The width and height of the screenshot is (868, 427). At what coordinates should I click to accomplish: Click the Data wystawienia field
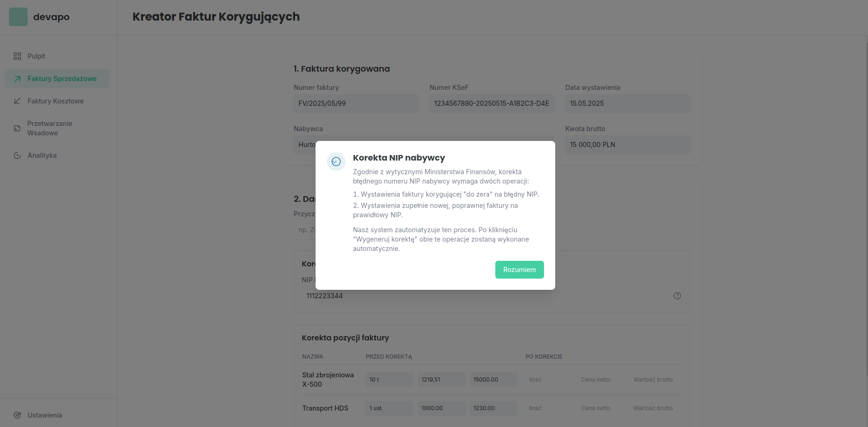pos(627,103)
